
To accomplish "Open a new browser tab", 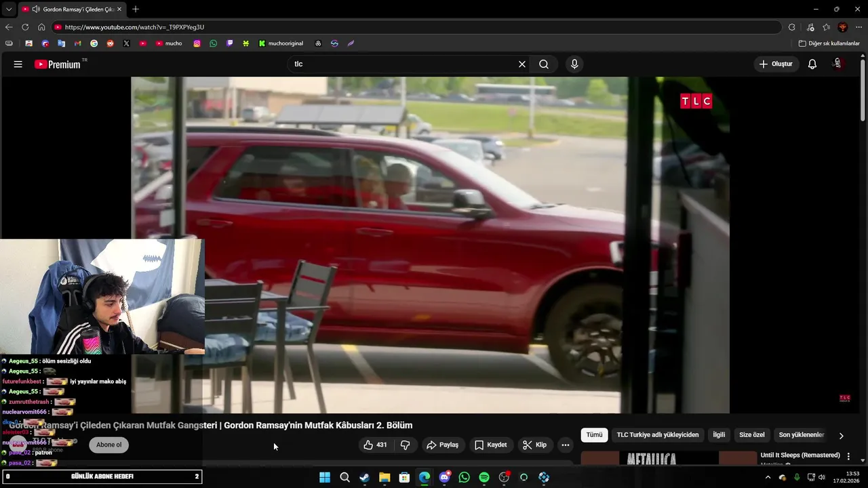I will (136, 9).
